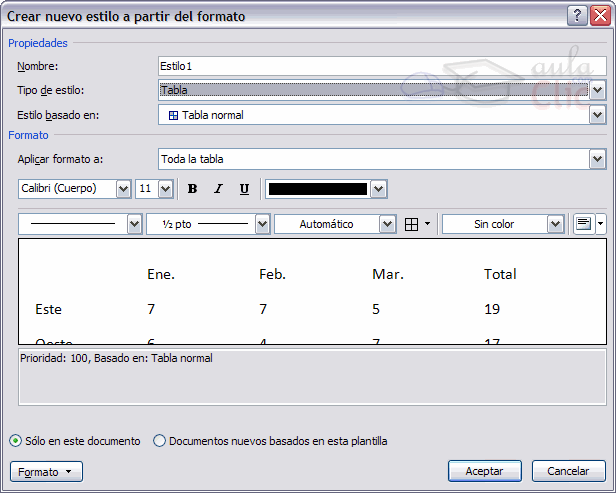Toggle Underline formatting button
Image resolution: width=616 pixels, height=493 pixels.
tap(244, 189)
